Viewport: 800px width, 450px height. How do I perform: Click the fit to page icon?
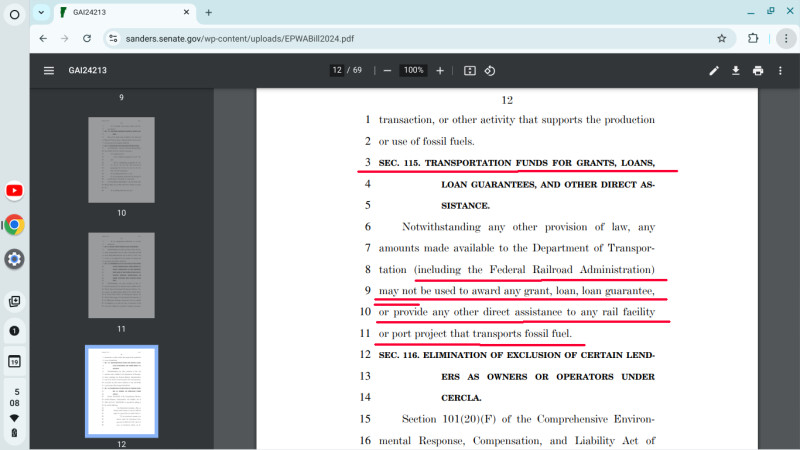click(x=469, y=71)
